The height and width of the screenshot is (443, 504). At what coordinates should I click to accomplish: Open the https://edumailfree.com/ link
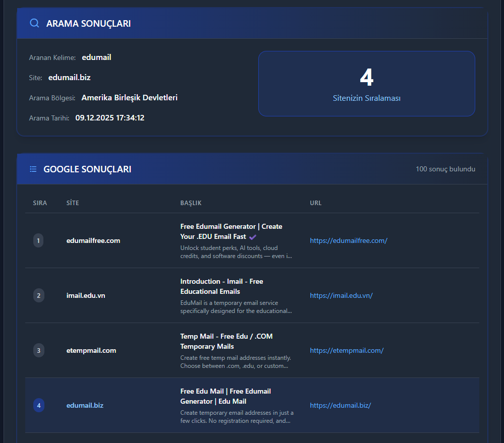pyautogui.click(x=349, y=240)
